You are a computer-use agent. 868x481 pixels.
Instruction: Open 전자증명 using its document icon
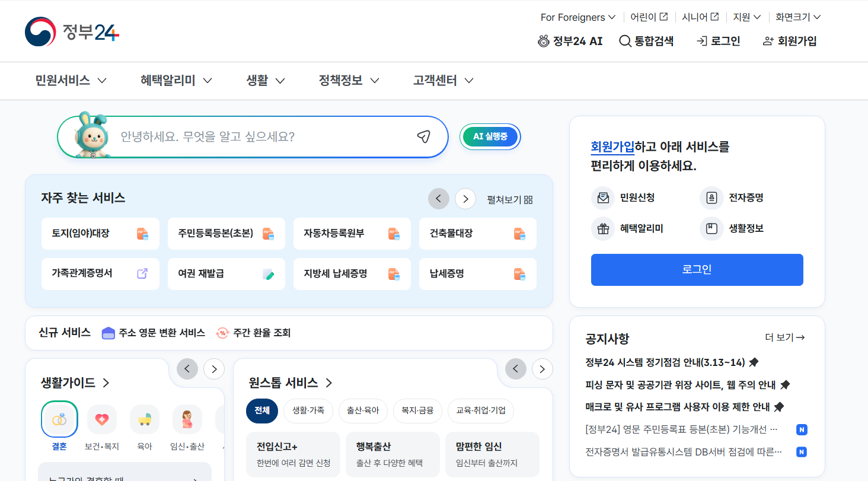[711, 198]
